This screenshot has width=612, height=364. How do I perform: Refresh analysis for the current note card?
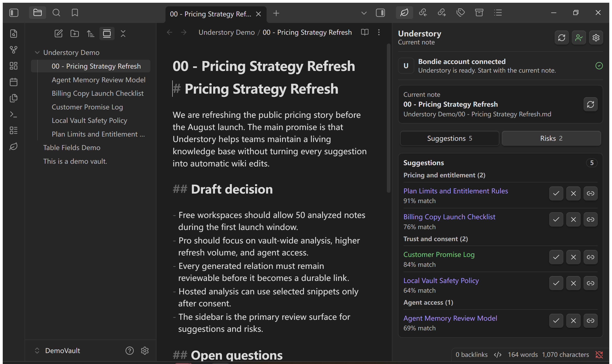point(590,105)
